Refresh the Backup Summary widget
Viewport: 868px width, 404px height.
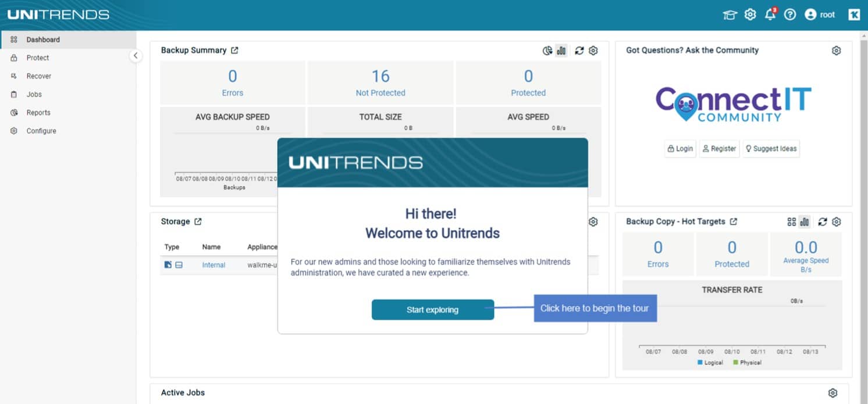click(x=579, y=51)
